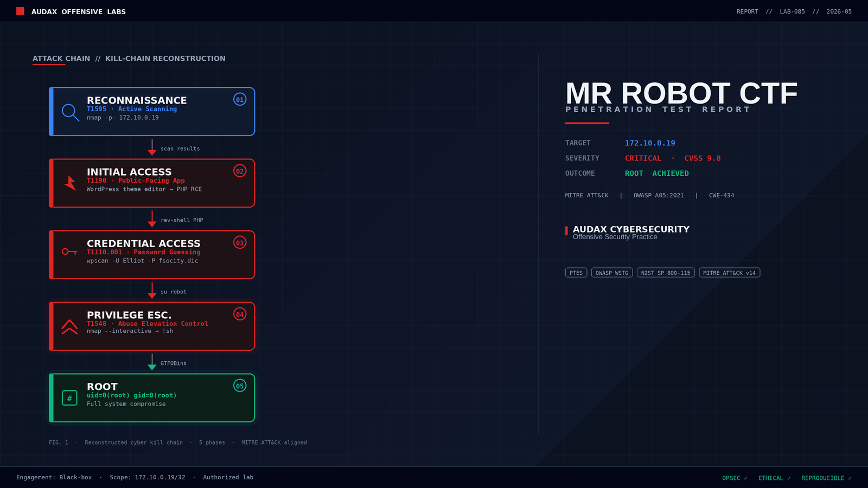Click the wpscan fsocity.dic command text
868x488 pixels.
pyautogui.click(x=143, y=261)
